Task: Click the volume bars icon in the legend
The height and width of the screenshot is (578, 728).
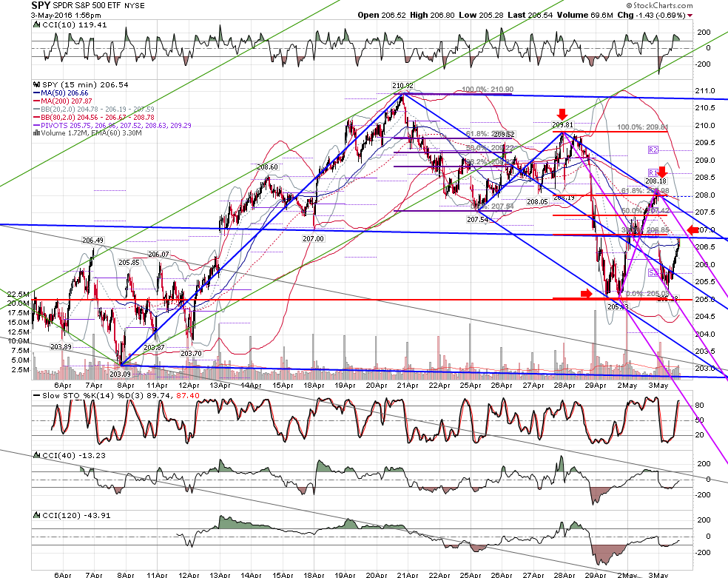Action: [37, 132]
